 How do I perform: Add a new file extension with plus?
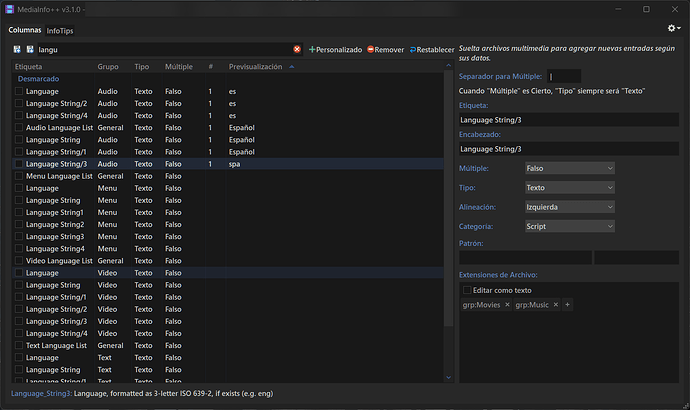point(567,304)
